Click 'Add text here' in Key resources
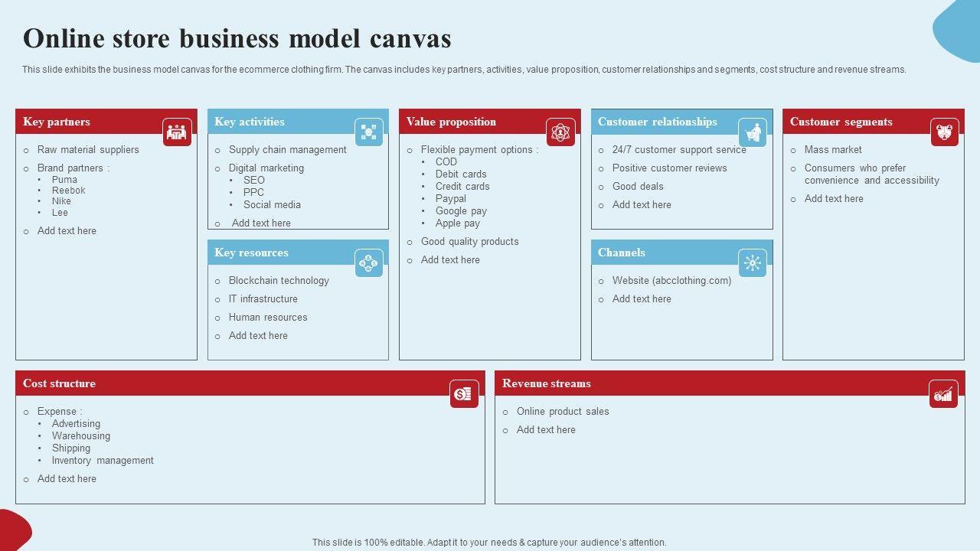Viewport: 980px width, 551px height. tap(258, 336)
